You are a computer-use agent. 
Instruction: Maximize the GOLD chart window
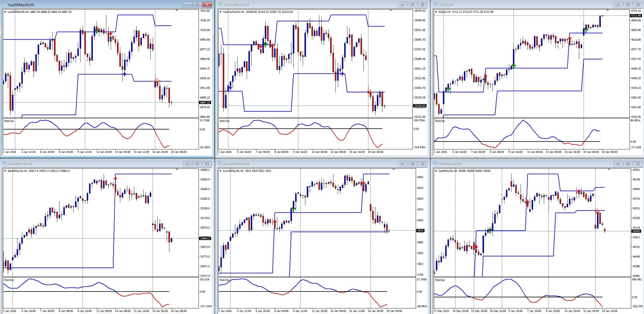coord(628,5)
